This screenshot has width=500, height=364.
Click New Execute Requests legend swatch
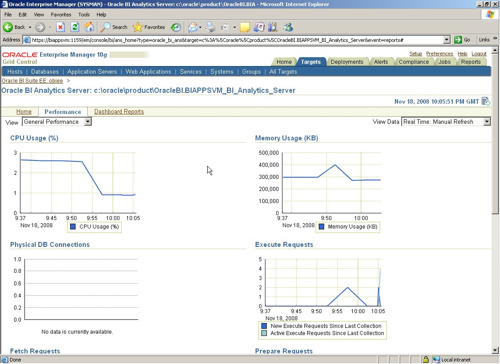pos(264,326)
